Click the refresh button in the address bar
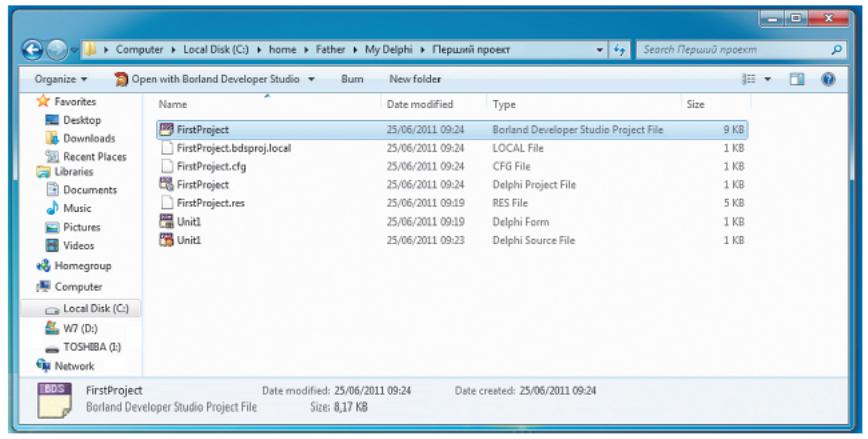Viewport: 868px width, 439px height. tap(619, 50)
